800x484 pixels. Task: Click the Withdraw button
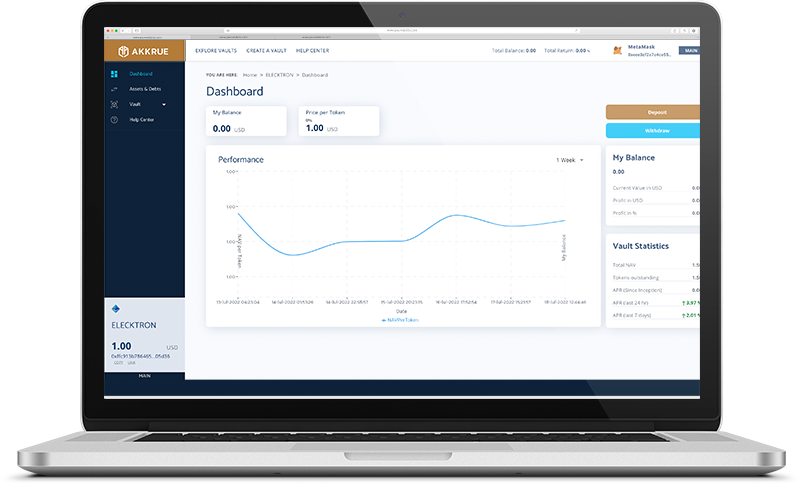coord(653,131)
